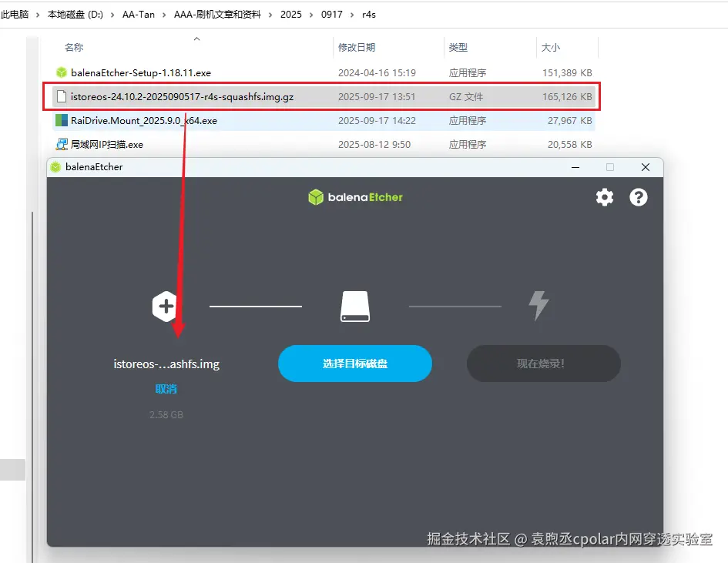
Task: Click date 2025-09-17 13:51
Action: (x=377, y=96)
